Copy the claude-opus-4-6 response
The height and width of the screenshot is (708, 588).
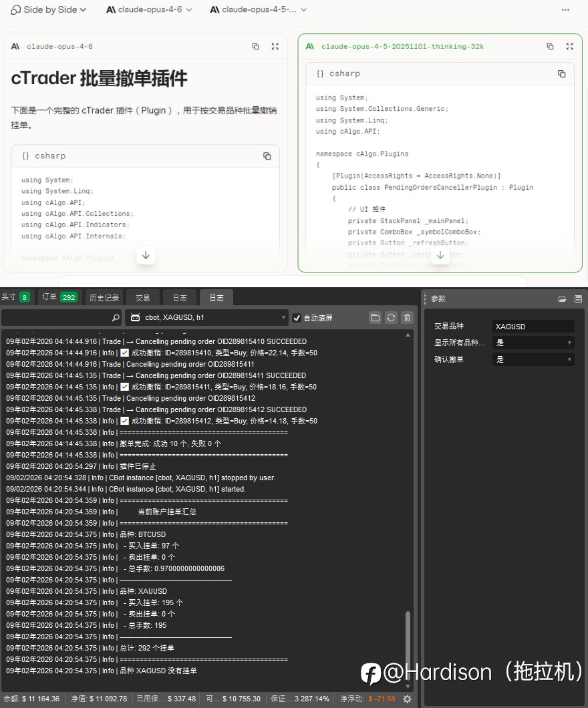tap(256, 46)
